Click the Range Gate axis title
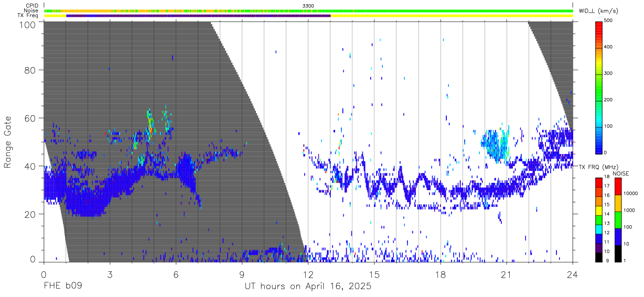The width and height of the screenshot is (644, 297). (8, 142)
